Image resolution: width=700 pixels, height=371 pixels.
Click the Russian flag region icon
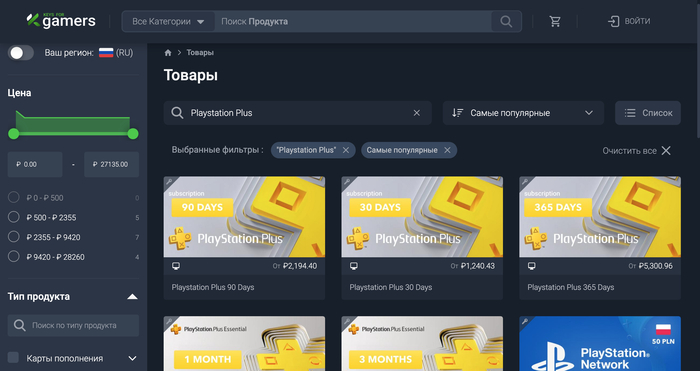(106, 53)
